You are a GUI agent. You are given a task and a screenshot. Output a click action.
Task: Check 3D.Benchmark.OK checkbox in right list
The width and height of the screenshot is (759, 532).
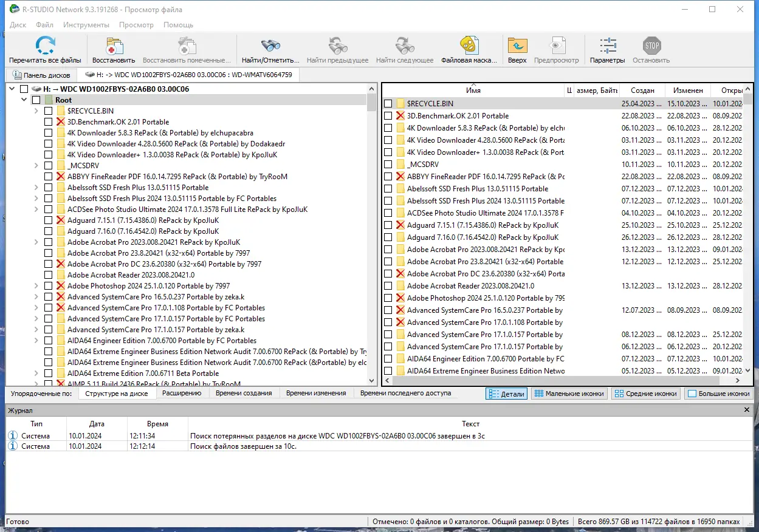[x=388, y=116]
